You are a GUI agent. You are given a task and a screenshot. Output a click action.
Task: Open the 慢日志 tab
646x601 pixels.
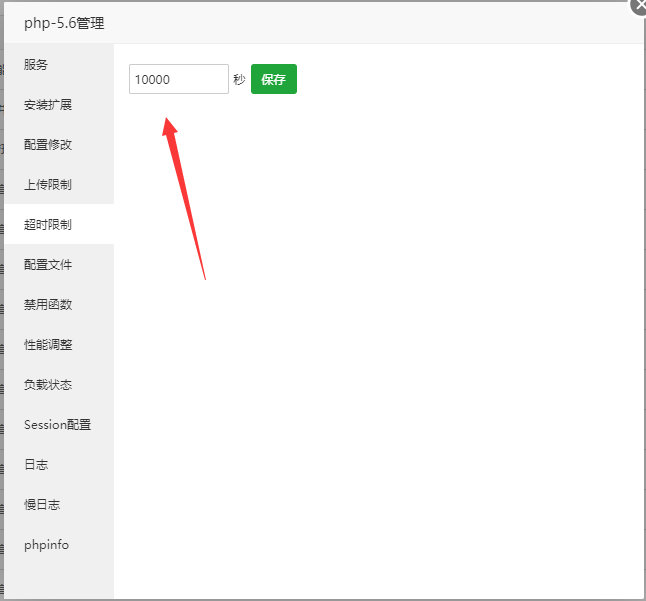pyautogui.click(x=59, y=504)
